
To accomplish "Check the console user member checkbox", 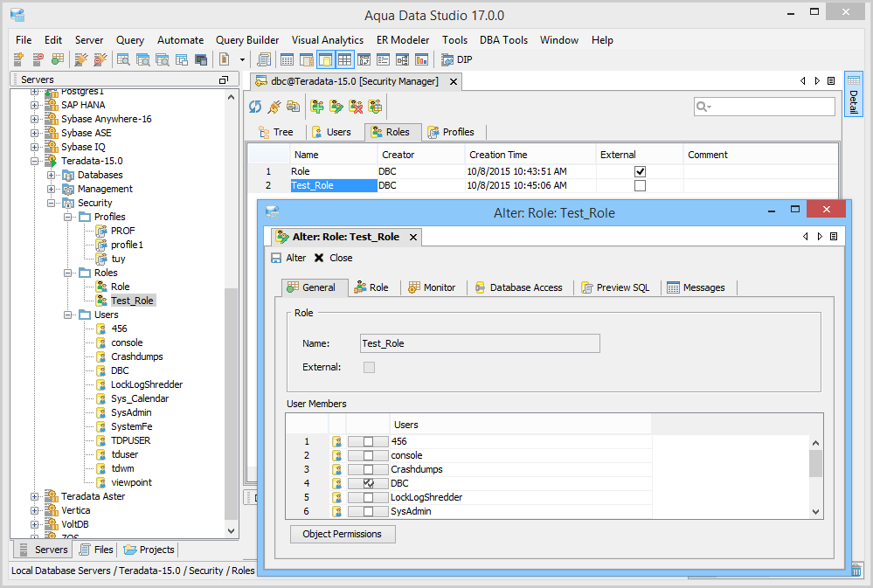I will (x=368, y=455).
